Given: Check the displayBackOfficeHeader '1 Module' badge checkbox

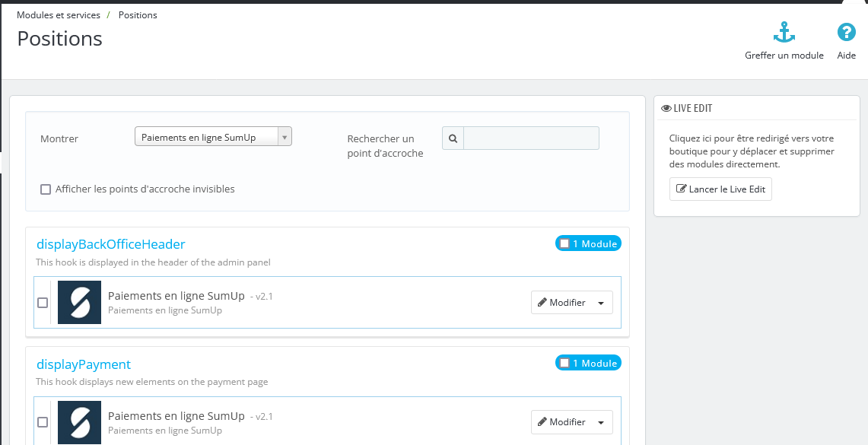Looking at the screenshot, I should click(x=564, y=243).
